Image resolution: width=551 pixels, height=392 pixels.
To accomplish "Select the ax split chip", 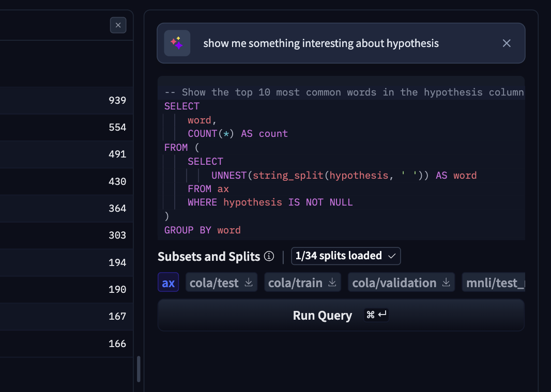I will click(168, 283).
